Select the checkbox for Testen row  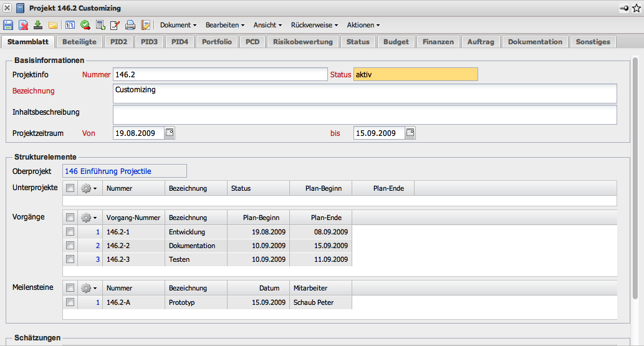[x=70, y=259]
